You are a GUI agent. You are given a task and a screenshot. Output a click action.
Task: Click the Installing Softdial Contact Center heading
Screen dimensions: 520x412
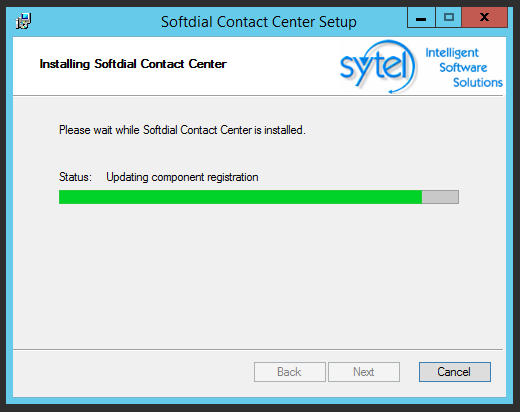[x=133, y=64]
